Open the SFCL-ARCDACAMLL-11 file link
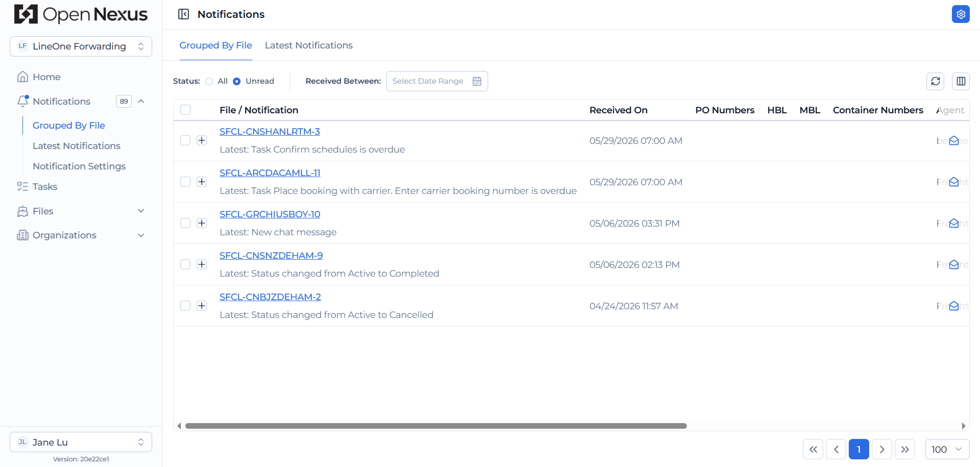 [270, 173]
